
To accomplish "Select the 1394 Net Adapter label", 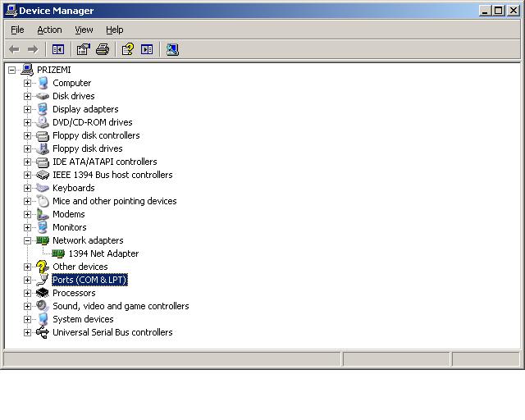I will click(103, 253).
